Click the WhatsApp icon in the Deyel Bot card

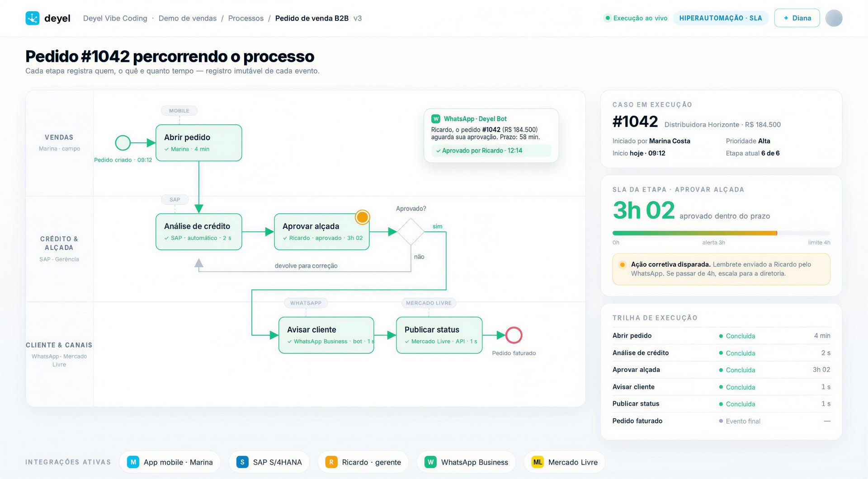(x=436, y=119)
